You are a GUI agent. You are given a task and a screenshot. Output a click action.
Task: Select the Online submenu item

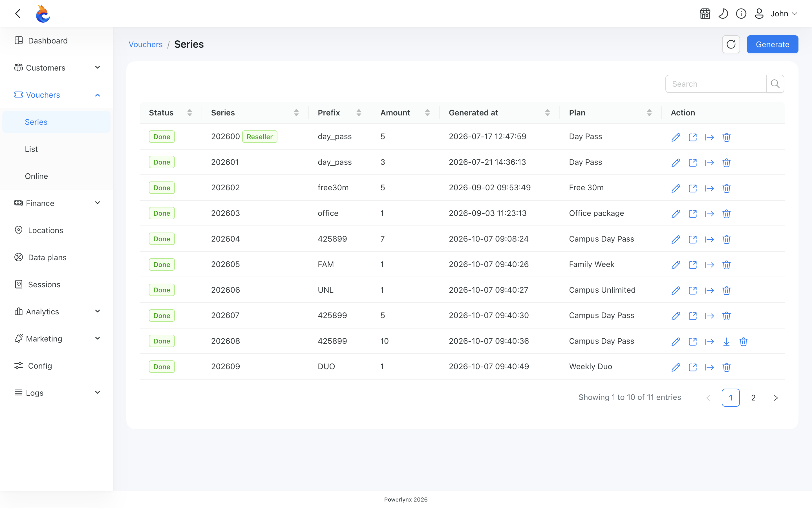click(x=56, y=176)
